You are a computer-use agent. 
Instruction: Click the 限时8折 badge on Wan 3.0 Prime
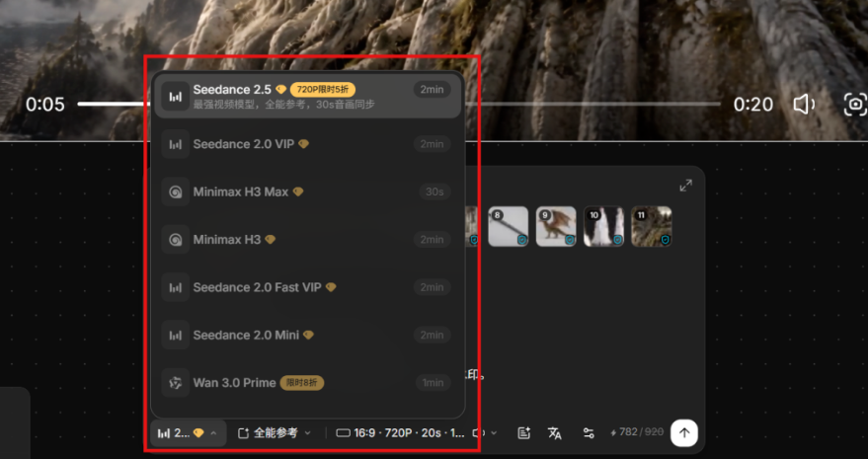[302, 383]
